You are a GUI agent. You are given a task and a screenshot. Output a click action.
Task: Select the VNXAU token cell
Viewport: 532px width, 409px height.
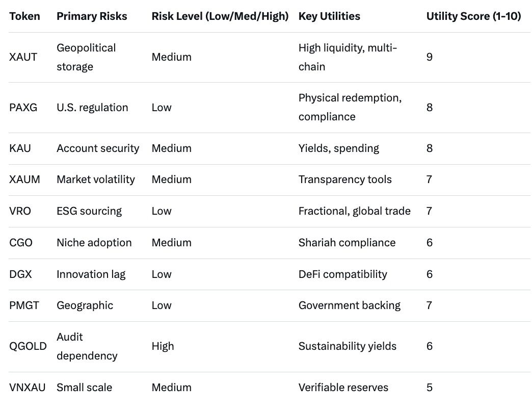coord(28,388)
